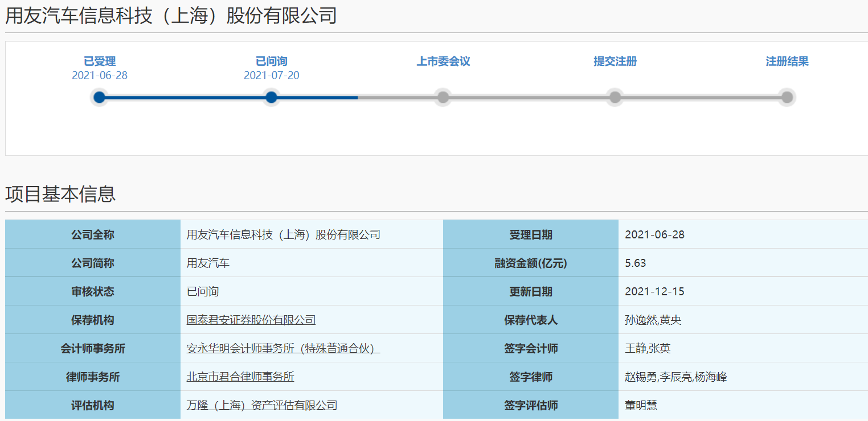Click the 王静,张英 accountants value

pyautogui.click(x=648, y=348)
